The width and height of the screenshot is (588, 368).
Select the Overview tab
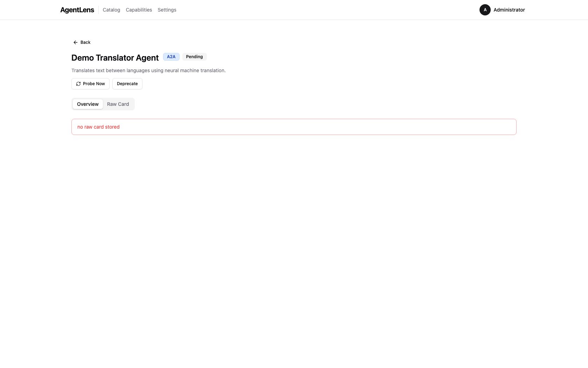(x=87, y=104)
